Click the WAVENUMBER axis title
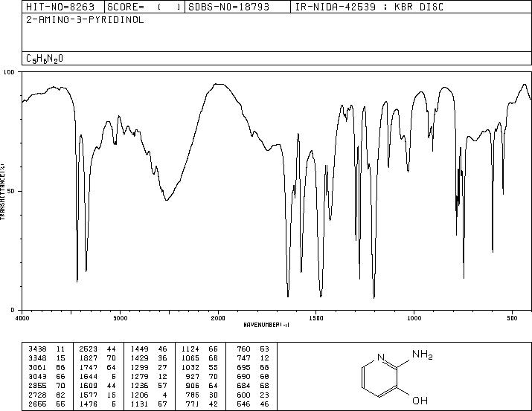This screenshot has width=532, height=411. (266, 325)
